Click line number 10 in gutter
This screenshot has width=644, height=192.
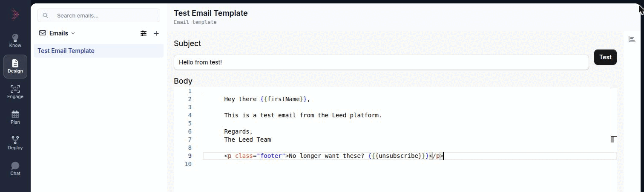188,164
